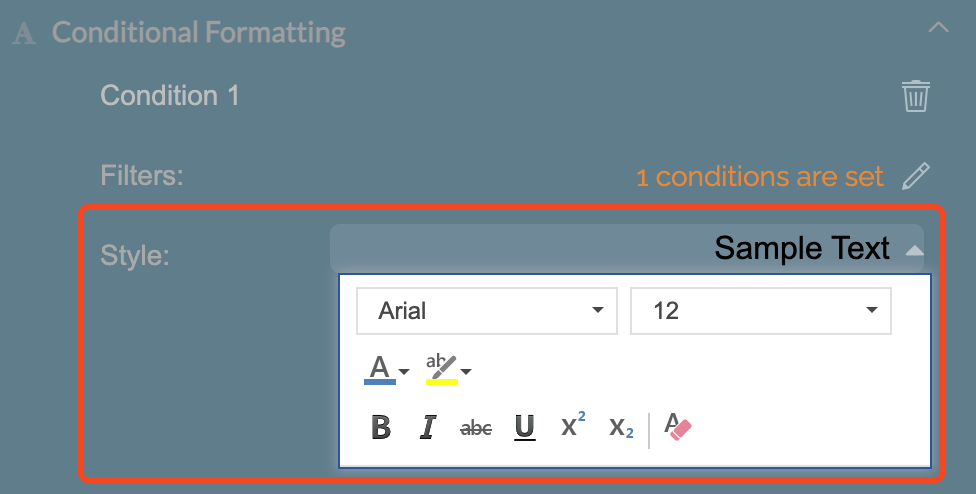The width and height of the screenshot is (976, 494).
Task: Toggle strikethrough formatting
Action: click(x=475, y=428)
